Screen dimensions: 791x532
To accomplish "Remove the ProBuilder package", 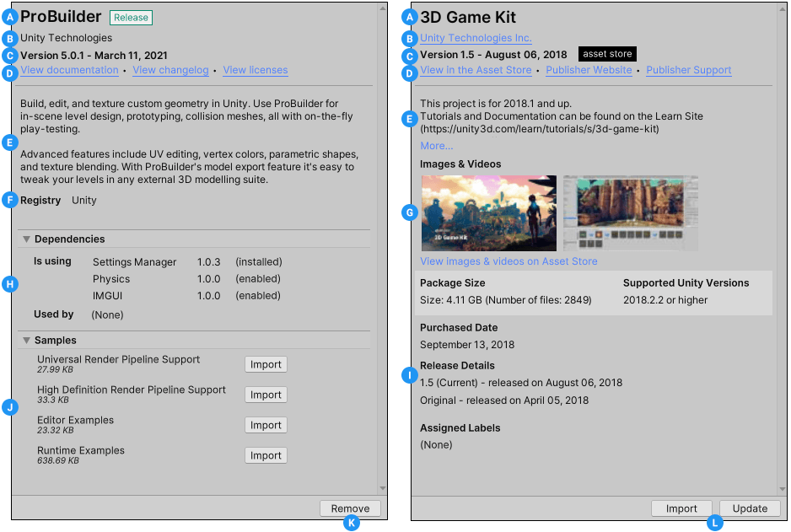I will 350,508.
